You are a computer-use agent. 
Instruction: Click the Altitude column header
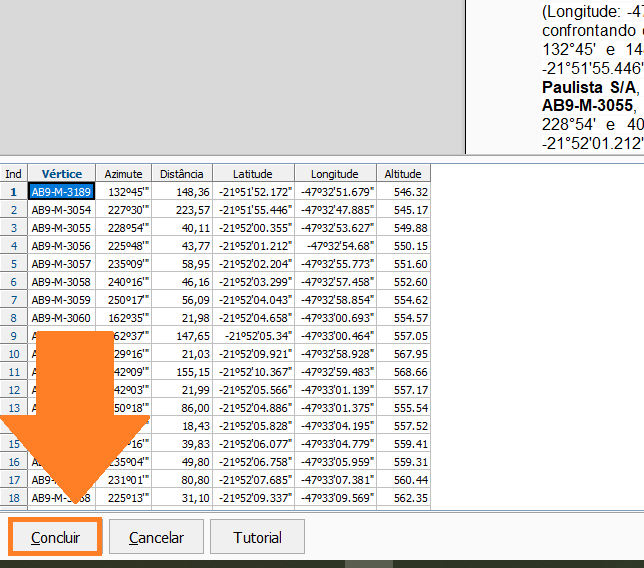point(404,173)
